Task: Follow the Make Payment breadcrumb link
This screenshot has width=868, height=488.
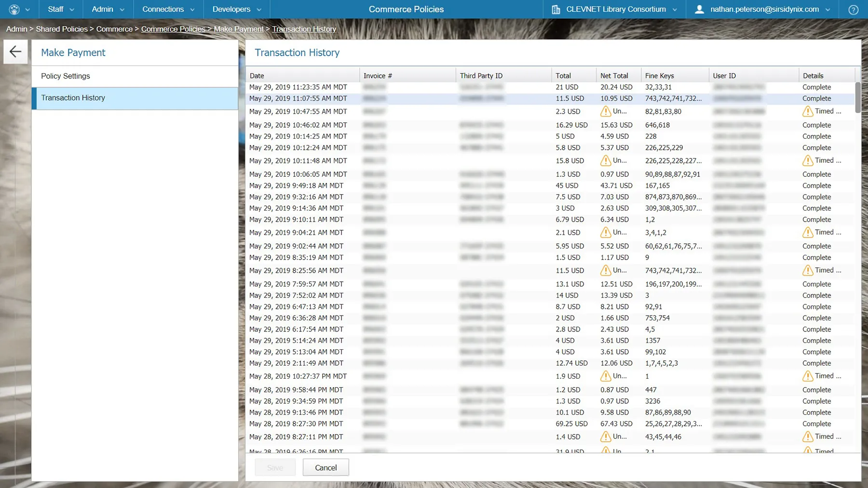Action: coord(239,29)
